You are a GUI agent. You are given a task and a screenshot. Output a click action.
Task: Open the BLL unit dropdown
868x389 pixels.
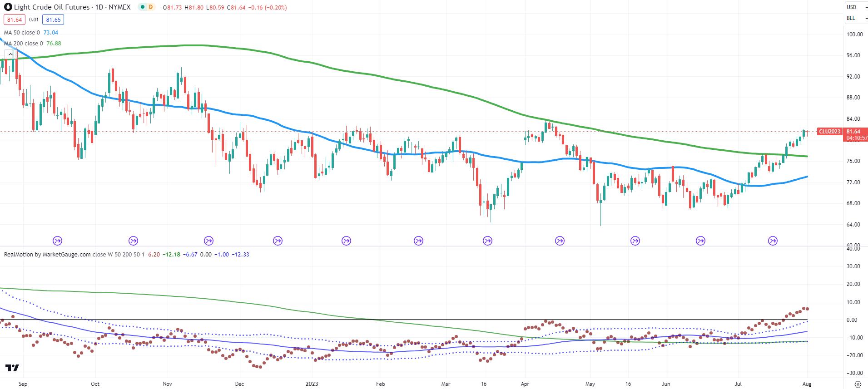(x=855, y=18)
